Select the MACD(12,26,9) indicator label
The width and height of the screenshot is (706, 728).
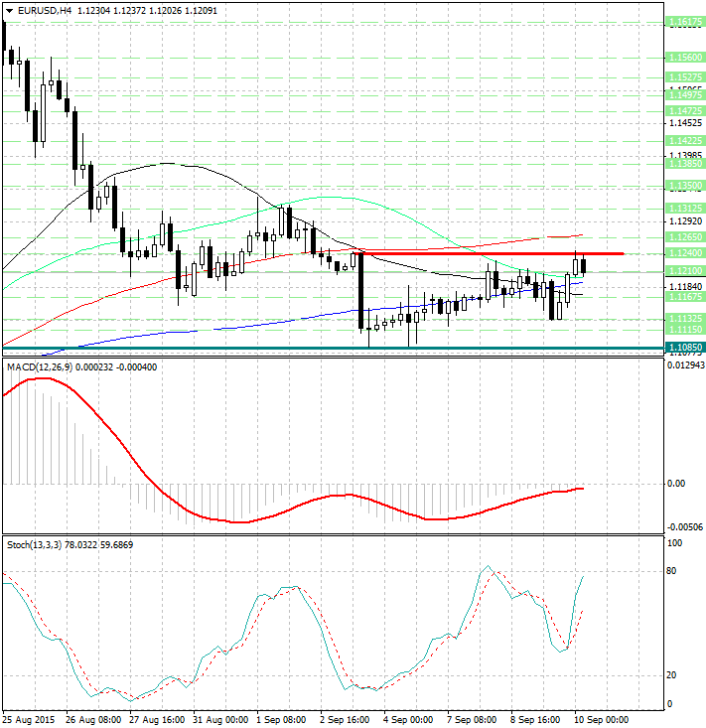click(x=40, y=367)
